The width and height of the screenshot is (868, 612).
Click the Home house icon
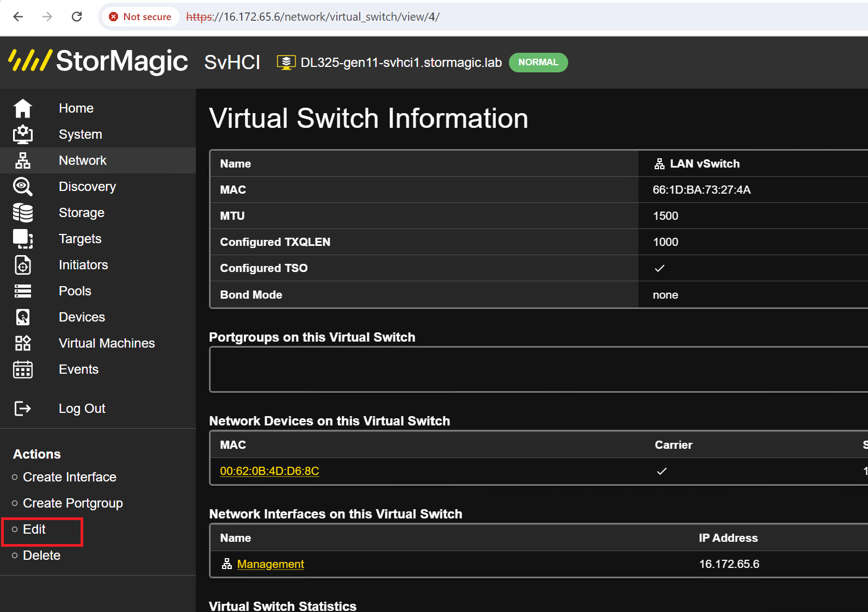point(22,108)
